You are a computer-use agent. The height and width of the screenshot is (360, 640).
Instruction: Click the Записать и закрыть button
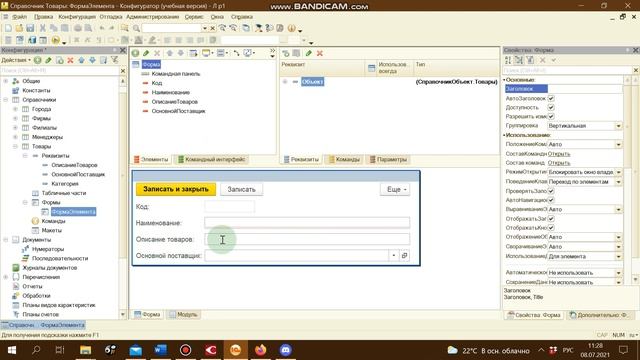tap(176, 189)
